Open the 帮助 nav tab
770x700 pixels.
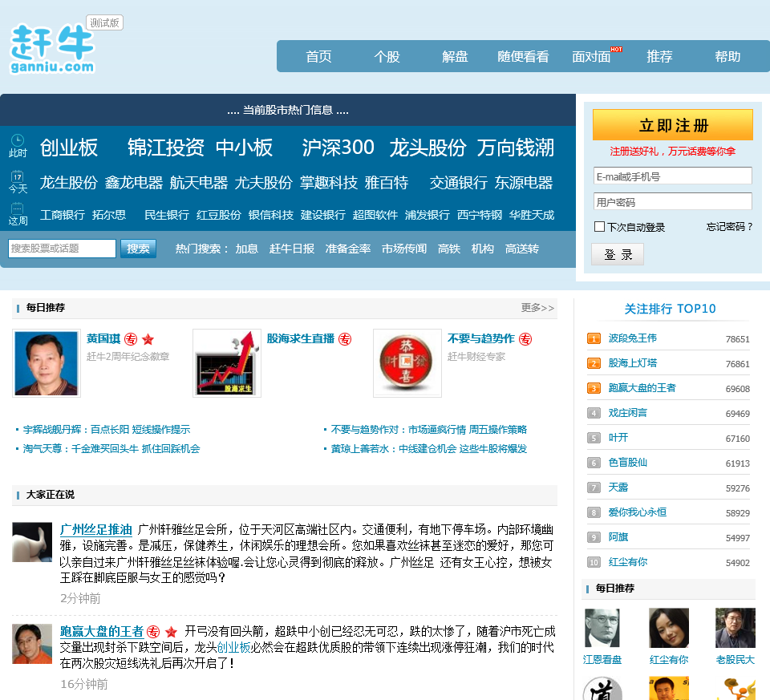coord(727,56)
